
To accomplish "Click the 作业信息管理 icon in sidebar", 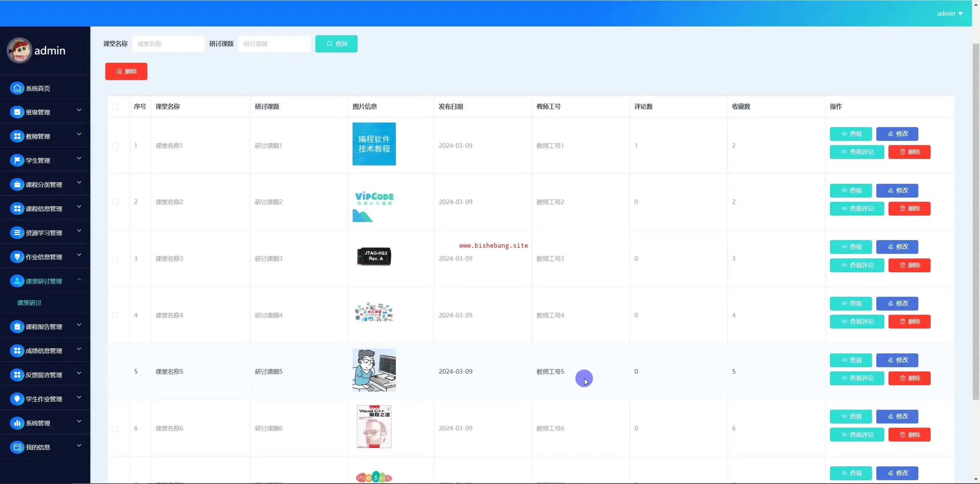I will [x=17, y=257].
